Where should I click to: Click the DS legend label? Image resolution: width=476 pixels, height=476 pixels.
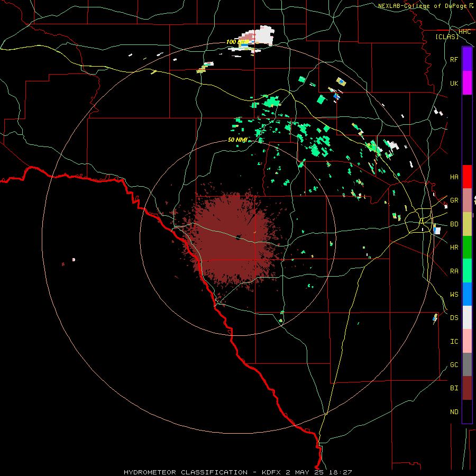[x=454, y=318]
